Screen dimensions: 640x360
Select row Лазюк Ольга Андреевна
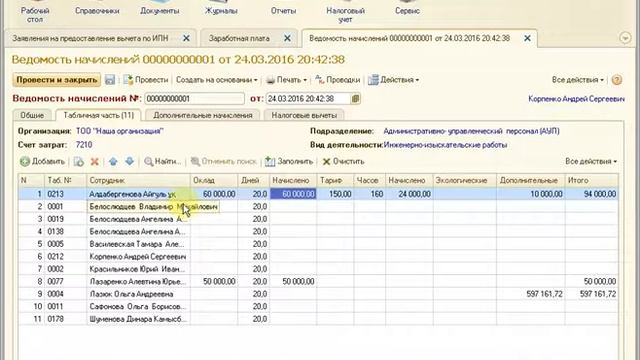[318, 294]
